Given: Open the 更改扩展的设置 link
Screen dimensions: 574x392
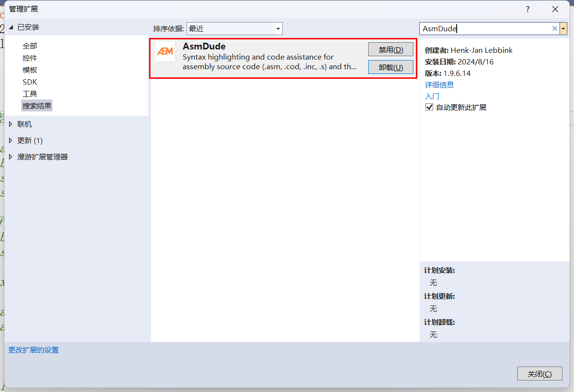Looking at the screenshot, I should coord(34,350).
